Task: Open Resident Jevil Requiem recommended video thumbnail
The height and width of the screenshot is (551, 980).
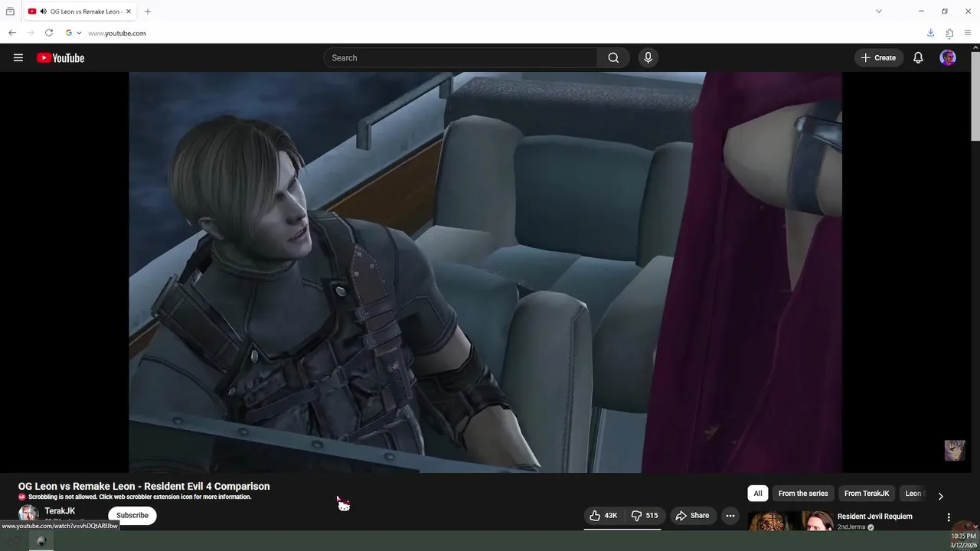Action: [x=790, y=520]
